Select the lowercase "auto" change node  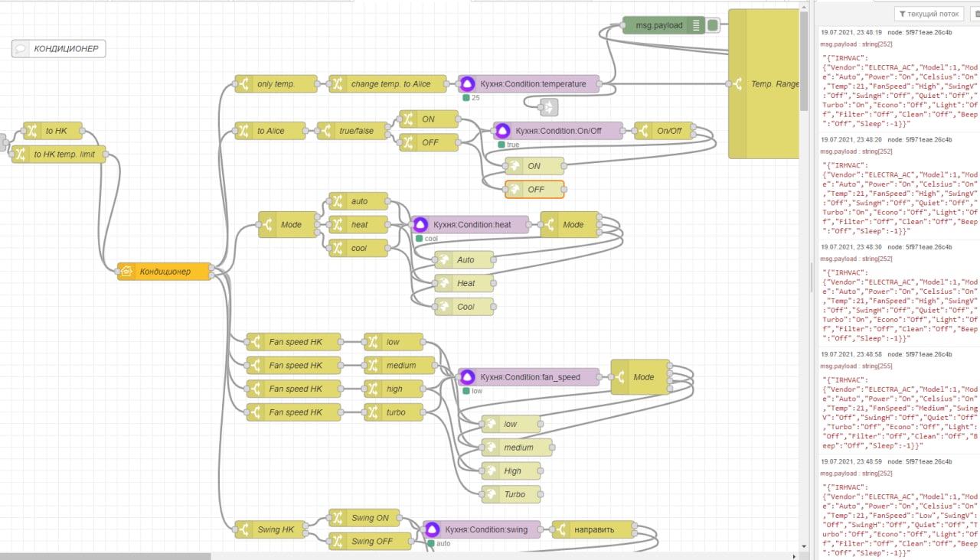358,201
